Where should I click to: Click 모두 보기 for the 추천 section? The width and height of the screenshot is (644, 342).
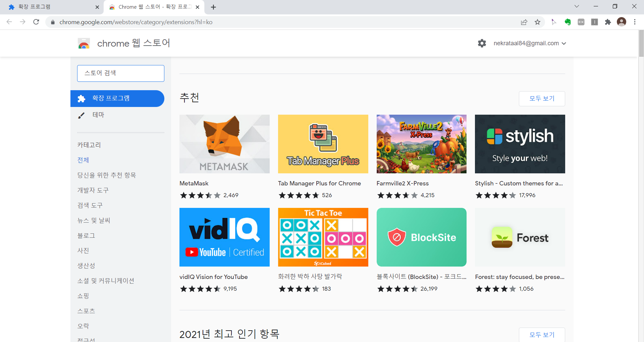[542, 99]
